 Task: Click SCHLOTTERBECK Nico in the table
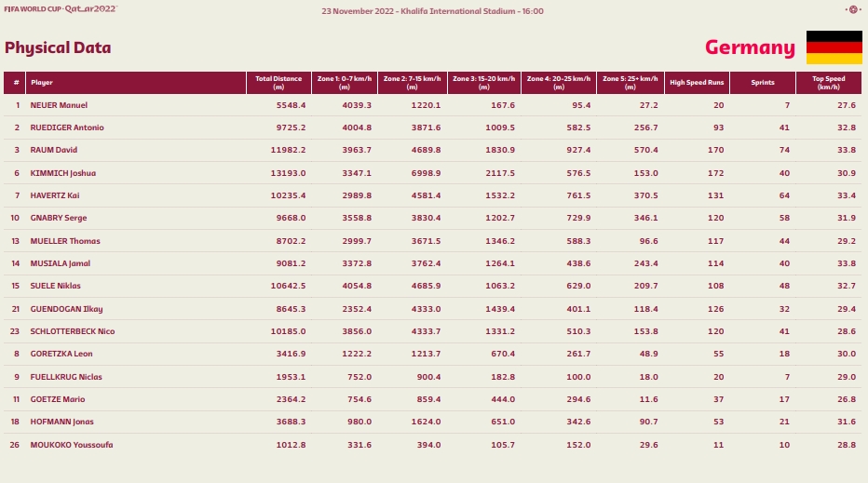73,331
